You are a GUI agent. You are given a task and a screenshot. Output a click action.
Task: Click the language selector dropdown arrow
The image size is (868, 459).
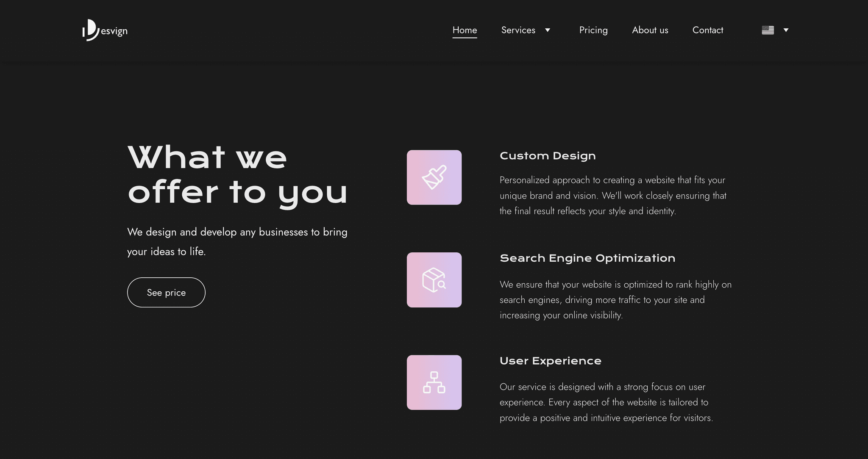[785, 29]
